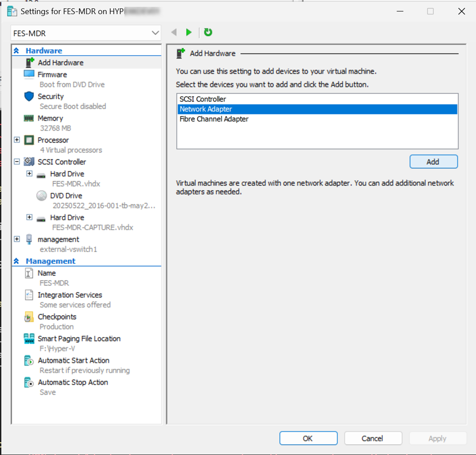Viewport: 476px width, 455px height.
Task: Expand the Hard Drive FES-MDR-CAPTURE.vhdx node
Action: [x=29, y=217]
